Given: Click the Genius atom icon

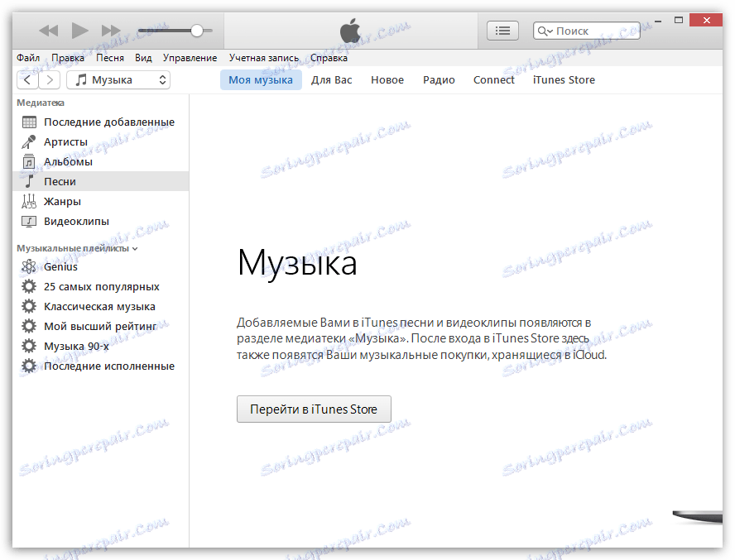Looking at the screenshot, I should tap(29, 266).
